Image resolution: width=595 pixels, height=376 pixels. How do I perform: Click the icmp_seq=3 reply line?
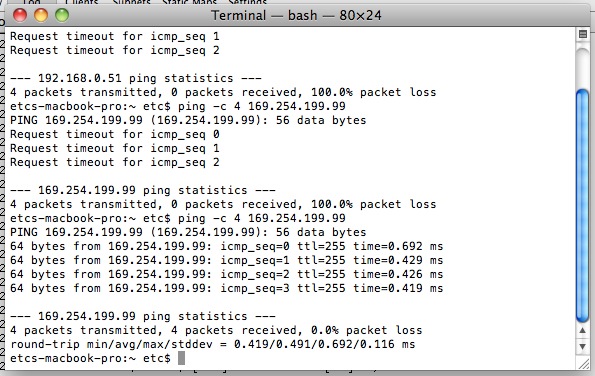click(x=227, y=288)
